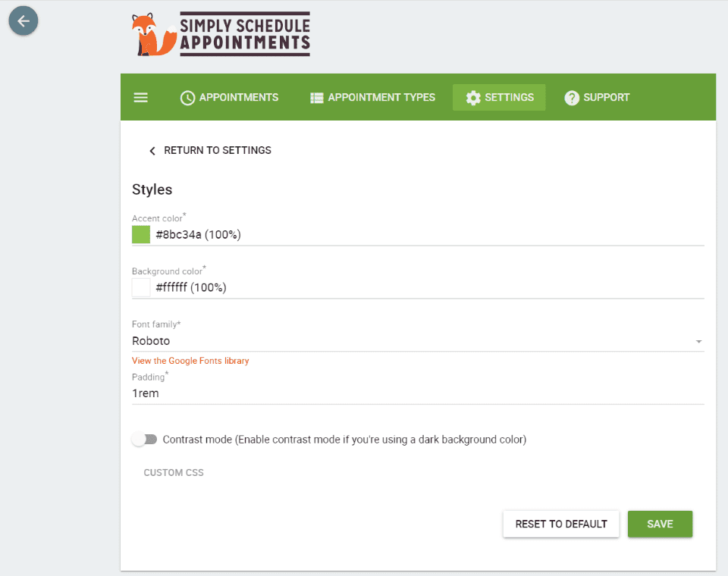
Task: Open the Font family dropdown
Action: click(x=698, y=341)
